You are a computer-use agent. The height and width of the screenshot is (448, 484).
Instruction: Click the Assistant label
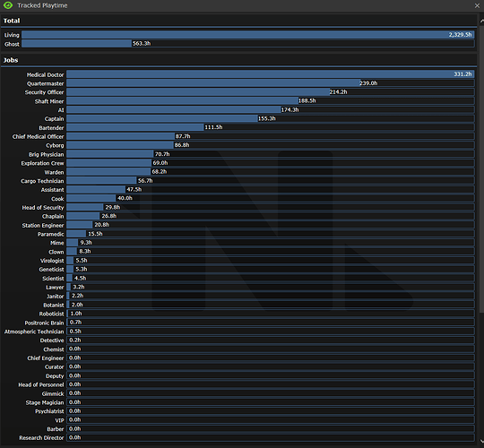tap(53, 190)
